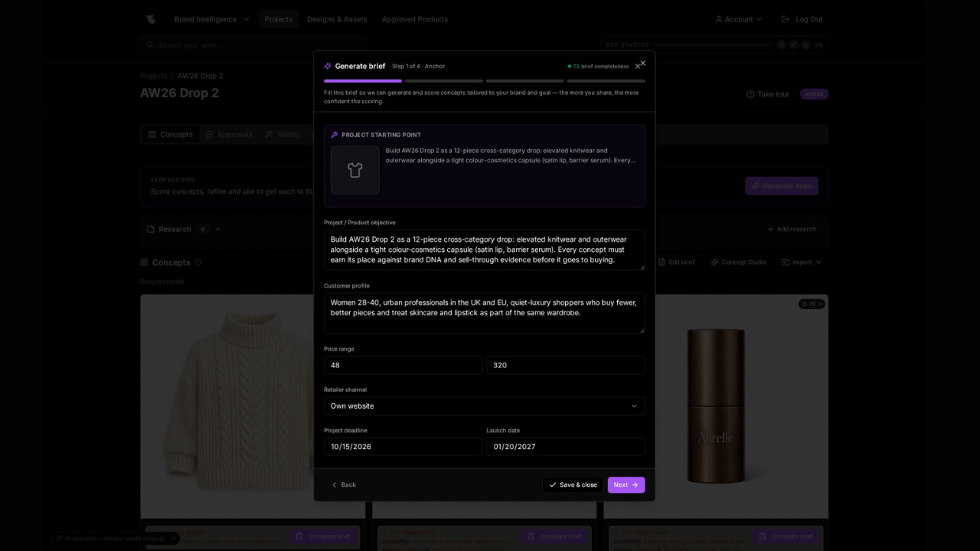The height and width of the screenshot is (551, 980).
Task: Click the t-shirt placeholder thumbnail
Action: 354,170
